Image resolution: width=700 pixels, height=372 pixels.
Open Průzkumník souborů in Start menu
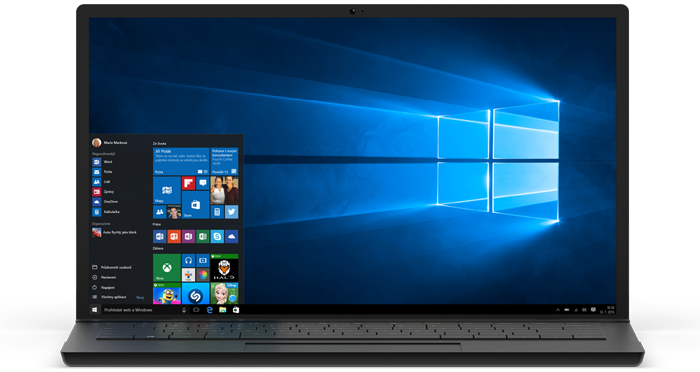tap(112, 267)
